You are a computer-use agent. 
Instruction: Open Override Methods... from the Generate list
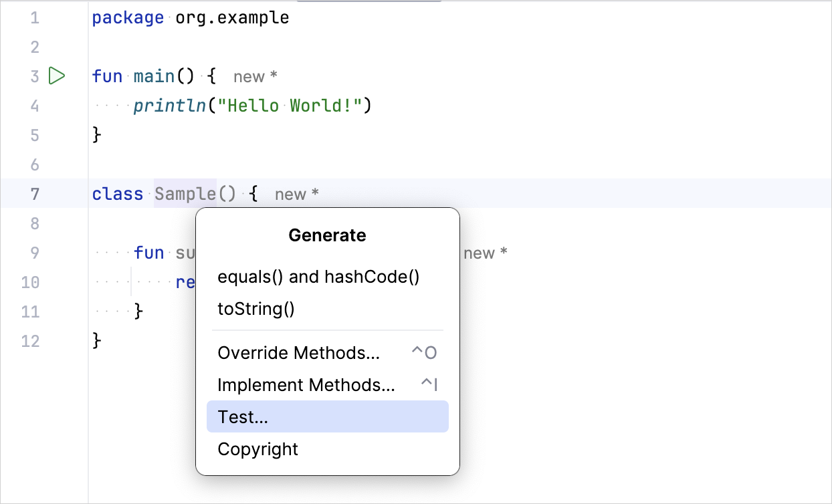coord(299,353)
